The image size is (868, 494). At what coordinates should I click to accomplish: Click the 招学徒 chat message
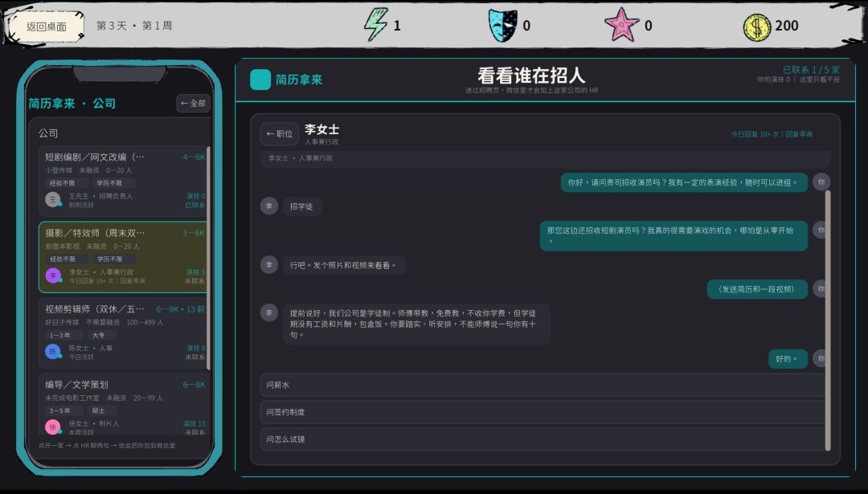pos(301,206)
